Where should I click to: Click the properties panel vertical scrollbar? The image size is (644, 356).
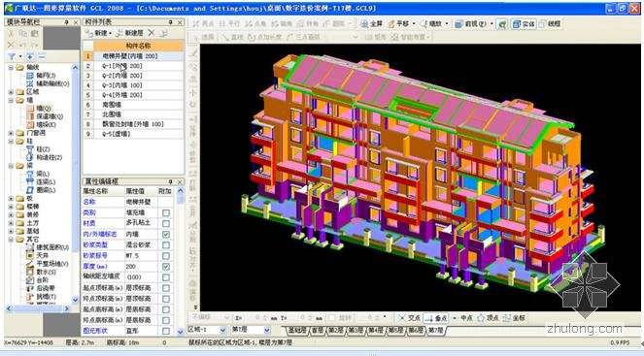(x=181, y=261)
